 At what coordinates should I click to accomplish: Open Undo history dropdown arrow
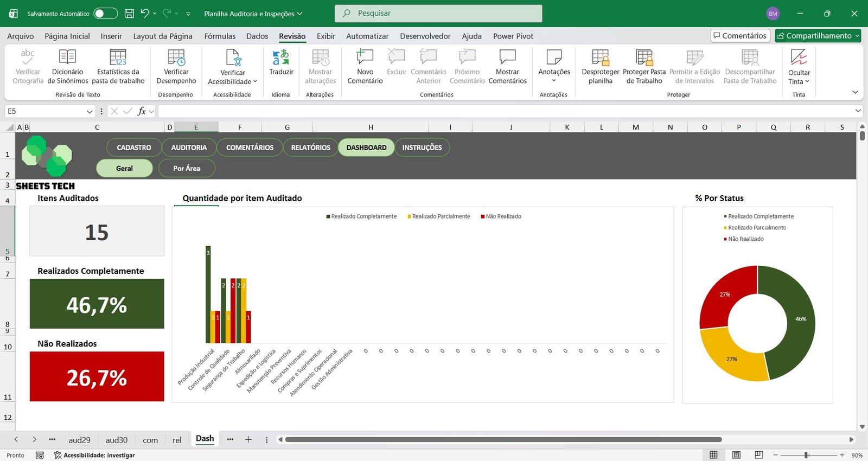coord(155,14)
